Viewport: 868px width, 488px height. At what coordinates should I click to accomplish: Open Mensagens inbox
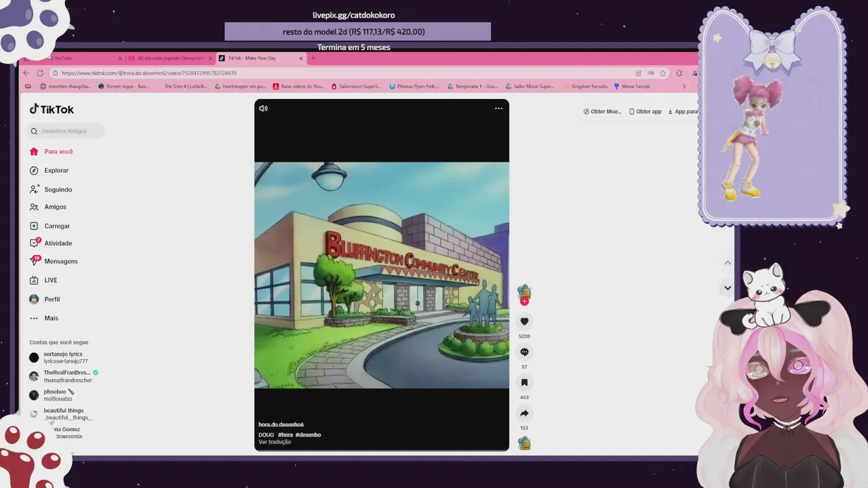point(54,262)
